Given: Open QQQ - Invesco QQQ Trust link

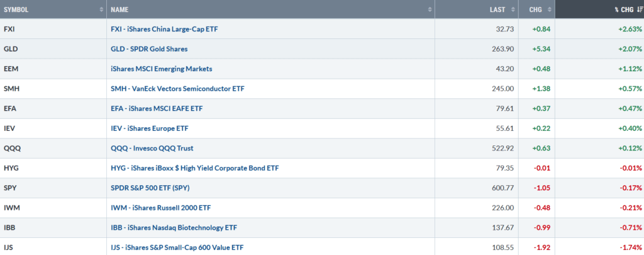Looking at the screenshot, I should [152, 149].
